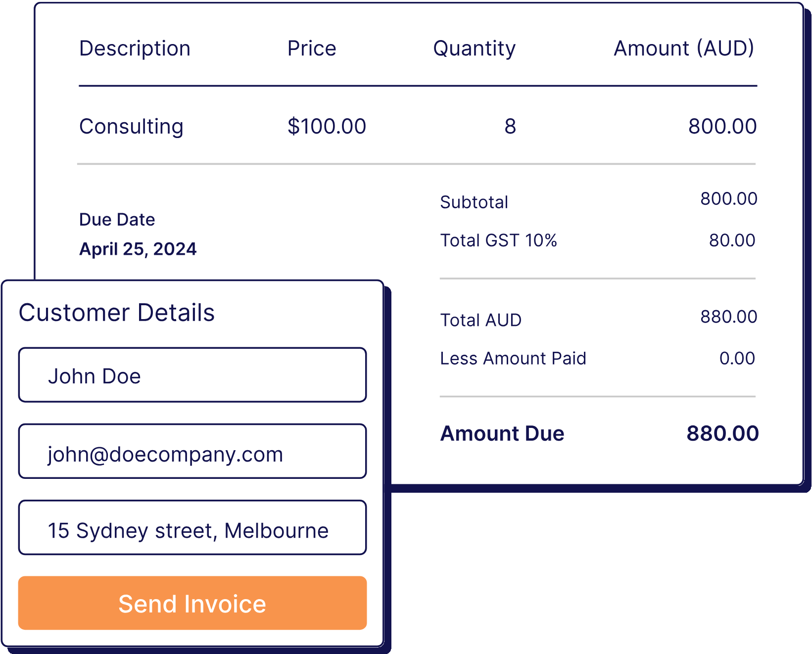Click the Total GST 10% label
812x654 pixels.
(x=498, y=240)
